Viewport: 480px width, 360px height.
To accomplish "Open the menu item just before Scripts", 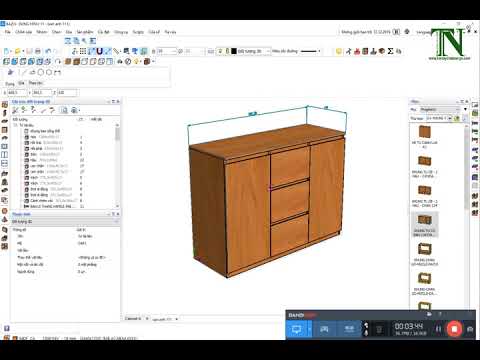I will click(121, 32).
